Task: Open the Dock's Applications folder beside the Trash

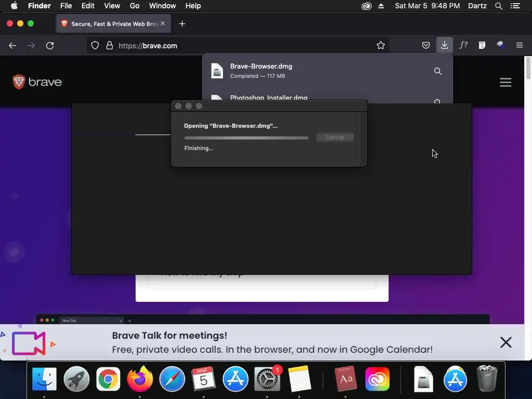Action: click(455, 379)
